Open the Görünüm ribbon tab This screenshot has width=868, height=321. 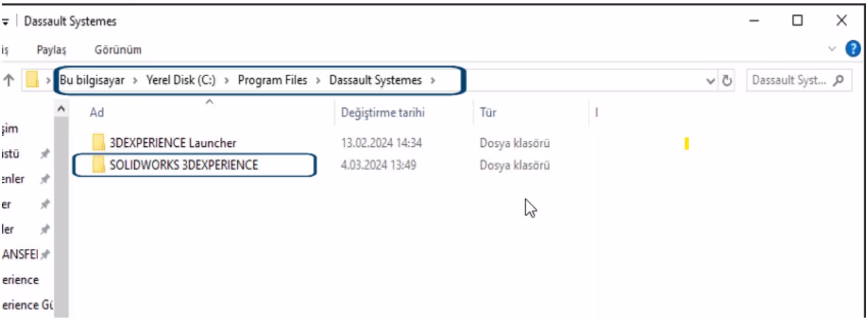tap(118, 50)
